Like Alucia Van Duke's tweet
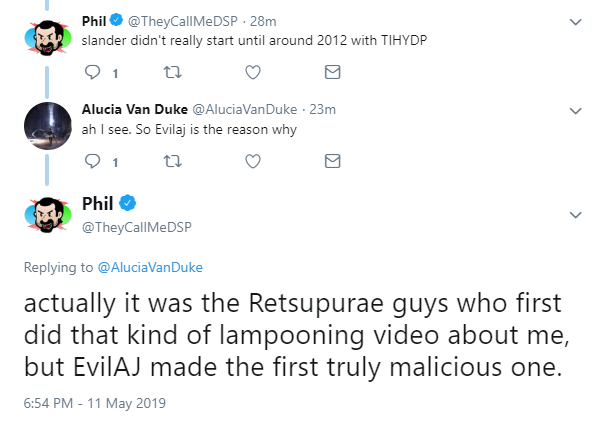This screenshot has height=424, width=607. point(253,161)
